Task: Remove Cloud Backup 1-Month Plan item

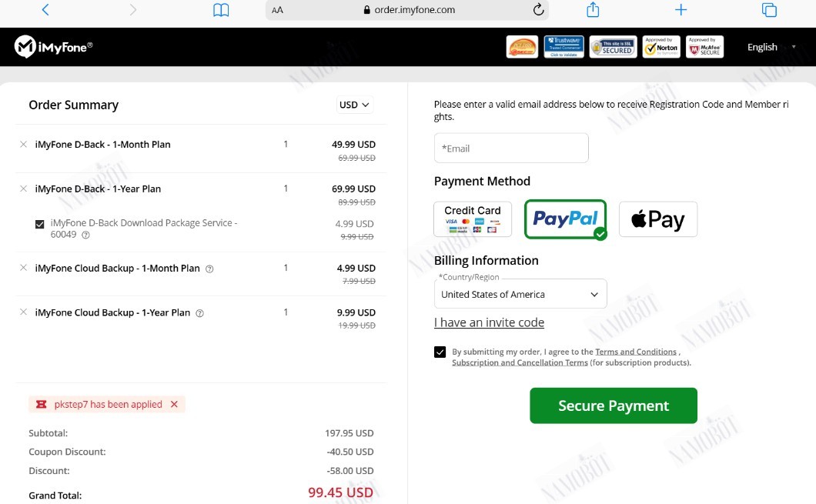Action: pos(23,268)
